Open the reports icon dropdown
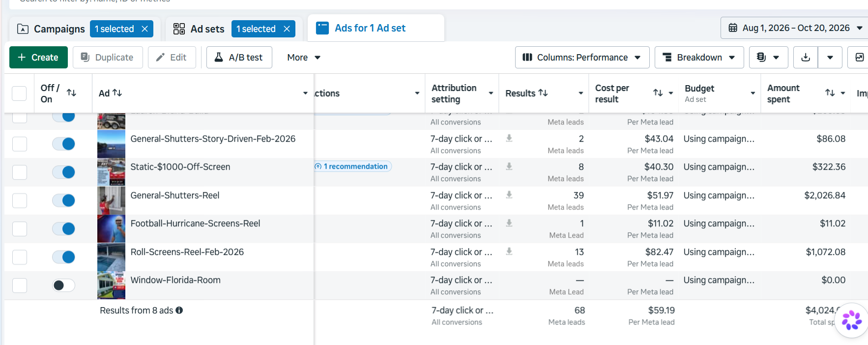Screen dimensions: 868x345 pyautogui.click(x=768, y=58)
